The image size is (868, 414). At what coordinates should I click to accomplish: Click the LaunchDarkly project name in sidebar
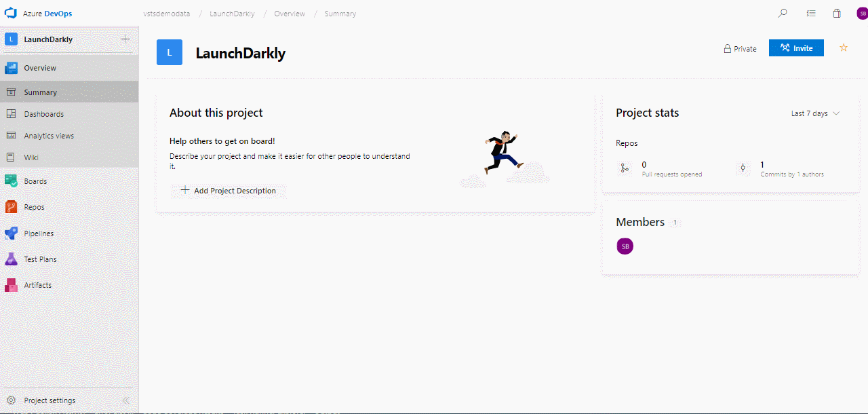click(48, 39)
